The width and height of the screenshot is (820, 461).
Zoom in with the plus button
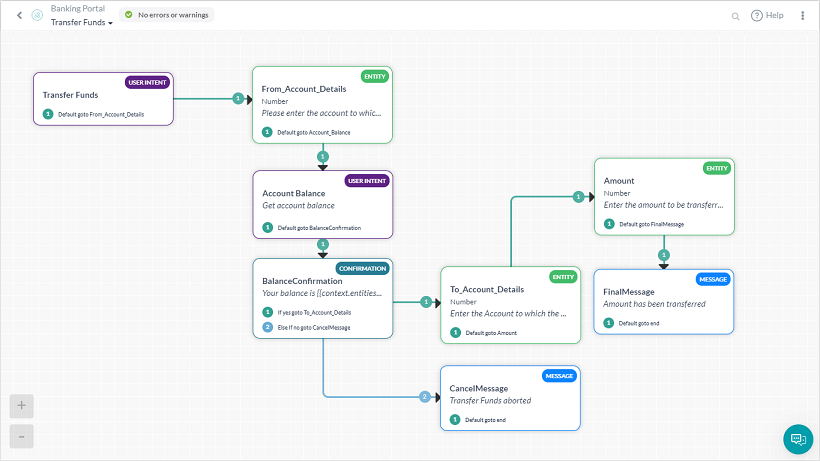[21, 406]
